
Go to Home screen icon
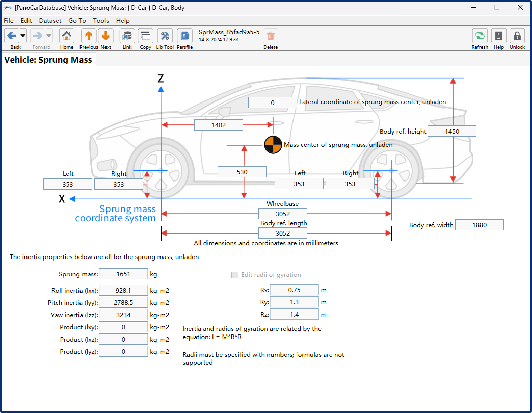[66, 36]
